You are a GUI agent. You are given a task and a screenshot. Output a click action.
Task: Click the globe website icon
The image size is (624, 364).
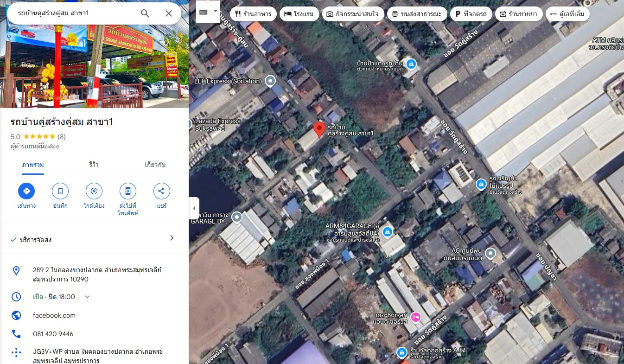pyautogui.click(x=16, y=315)
